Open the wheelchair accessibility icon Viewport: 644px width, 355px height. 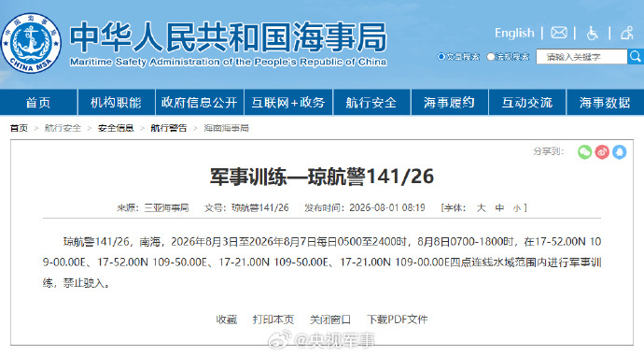(593, 33)
